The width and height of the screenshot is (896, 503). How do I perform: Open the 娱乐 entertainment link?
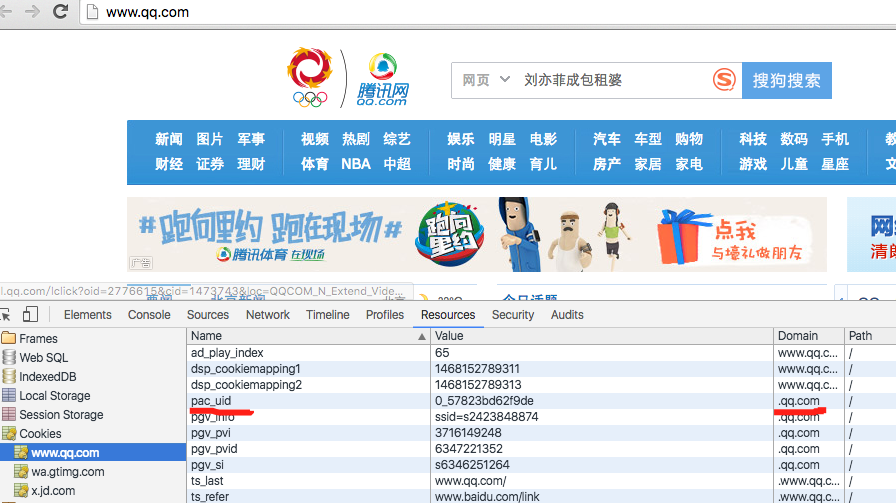tap(461, 139)
